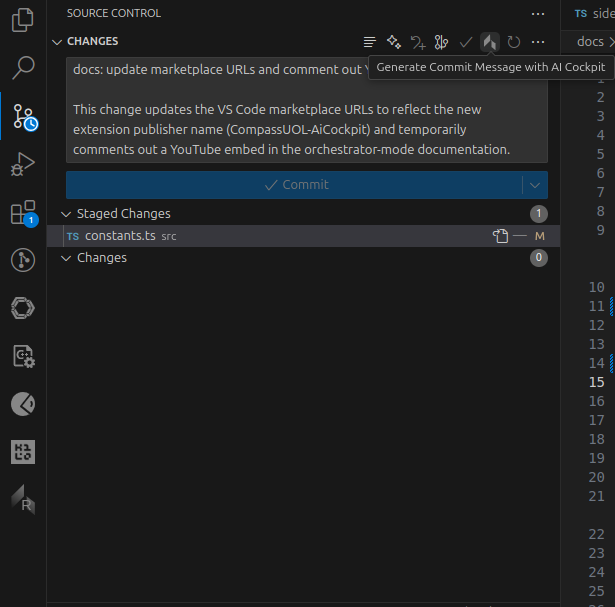Image resolution: width=615 pixels, height=607 pixels.
Task: Open the Extensions view with badge
Action: point(23,213)
